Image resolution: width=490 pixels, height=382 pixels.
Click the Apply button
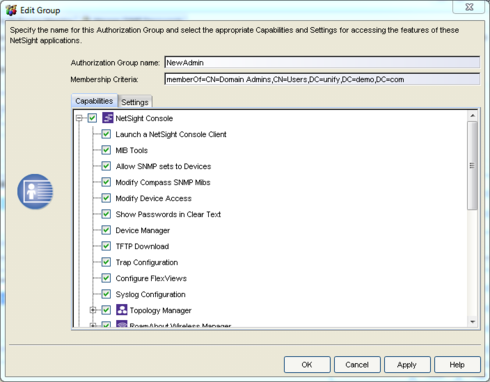pyautogui.click(x=407, y=365)
